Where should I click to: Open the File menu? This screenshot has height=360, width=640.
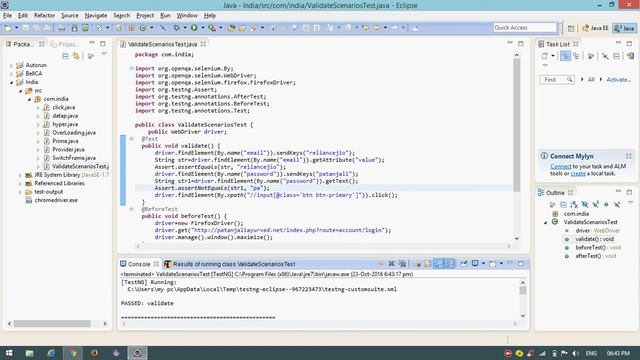tap(7, 16)
